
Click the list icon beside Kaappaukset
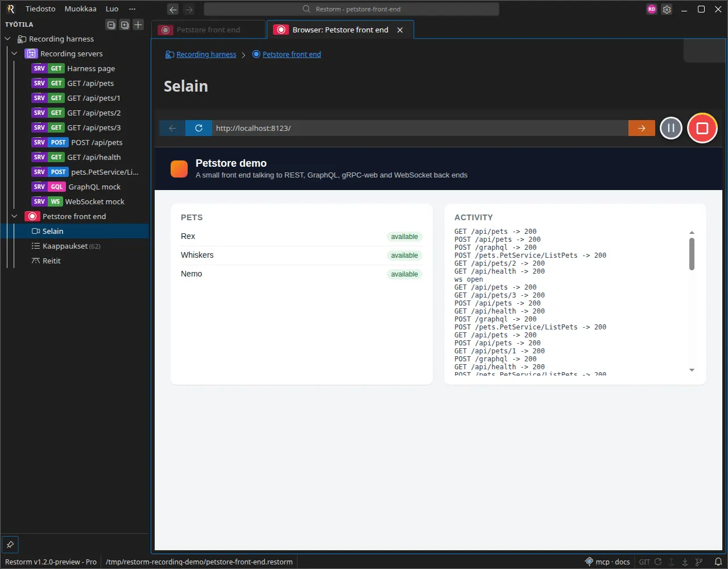point(36,246)
